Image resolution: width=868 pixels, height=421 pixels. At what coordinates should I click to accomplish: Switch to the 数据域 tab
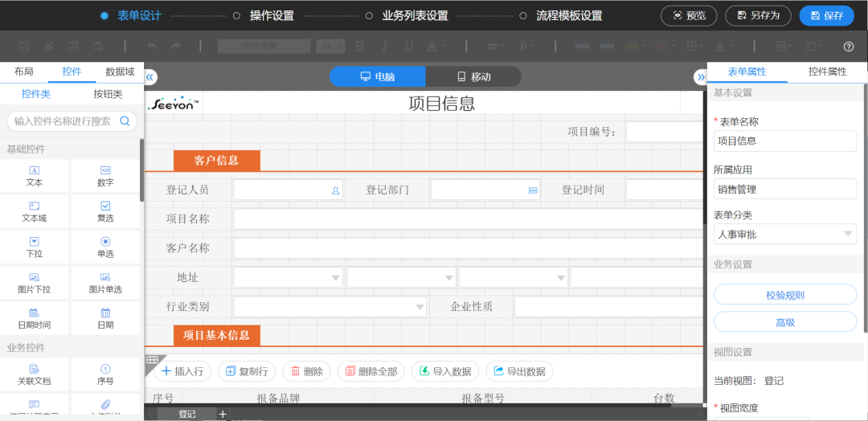coord(120,72)
